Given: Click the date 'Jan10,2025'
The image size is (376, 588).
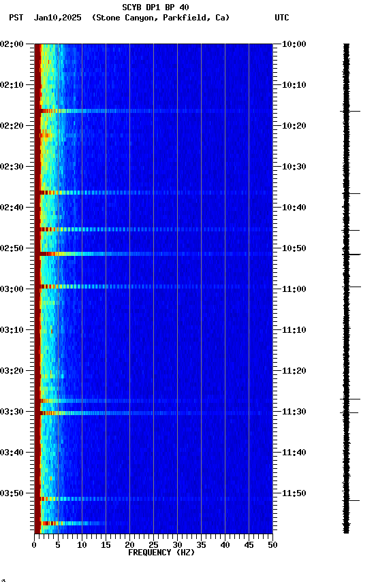Looking at the screenshot, I should [x=57, y=18].
